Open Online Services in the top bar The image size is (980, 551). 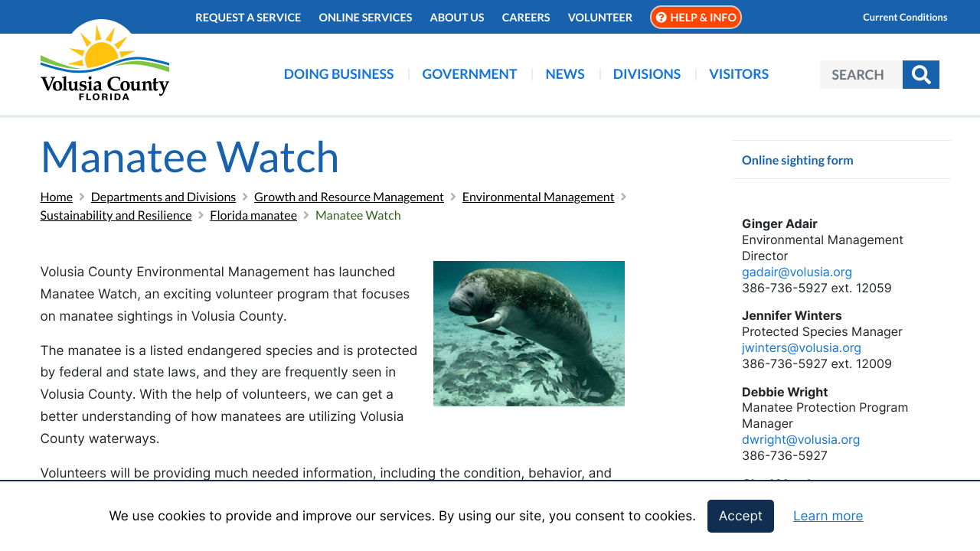(x=365, y=17)
